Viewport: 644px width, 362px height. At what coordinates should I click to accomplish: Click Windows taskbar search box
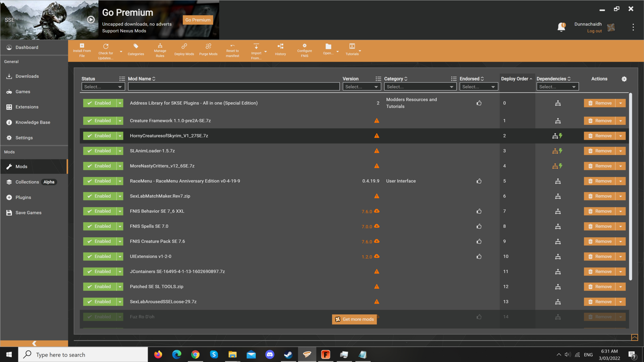click(83, 355)
